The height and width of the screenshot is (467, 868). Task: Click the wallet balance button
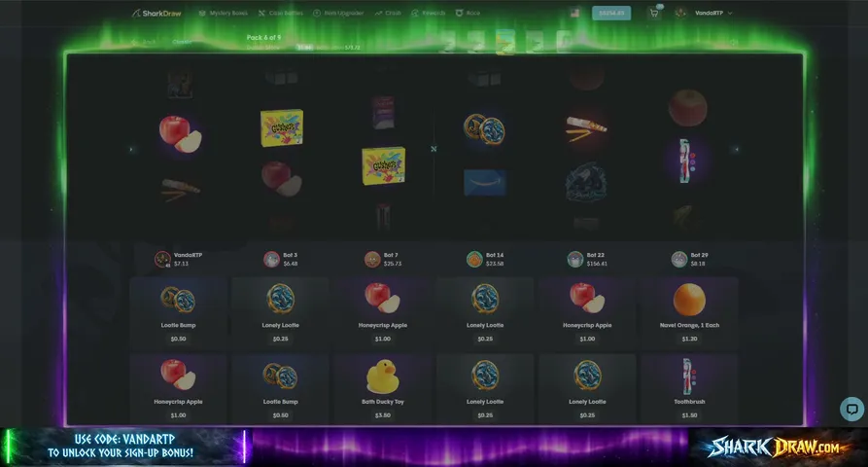(x=611, y=13)
